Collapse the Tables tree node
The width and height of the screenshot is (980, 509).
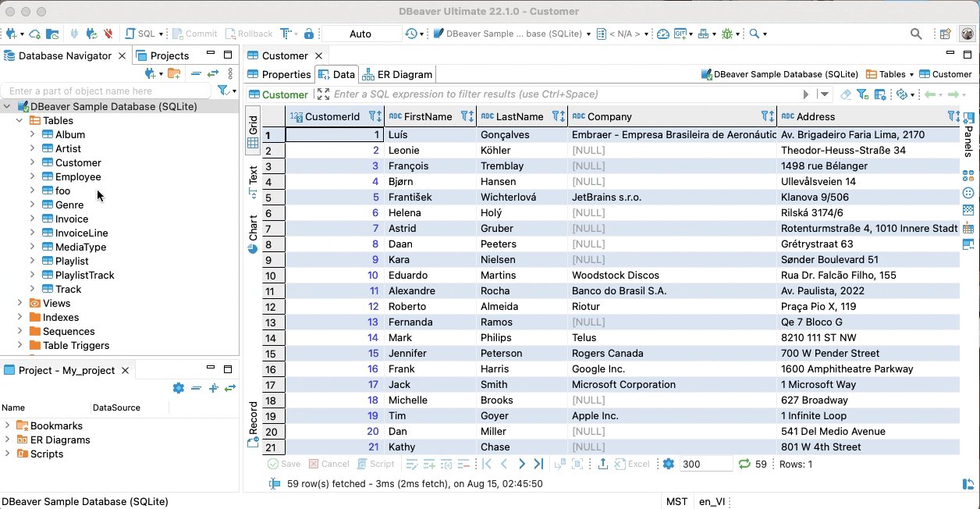(20, 120)
